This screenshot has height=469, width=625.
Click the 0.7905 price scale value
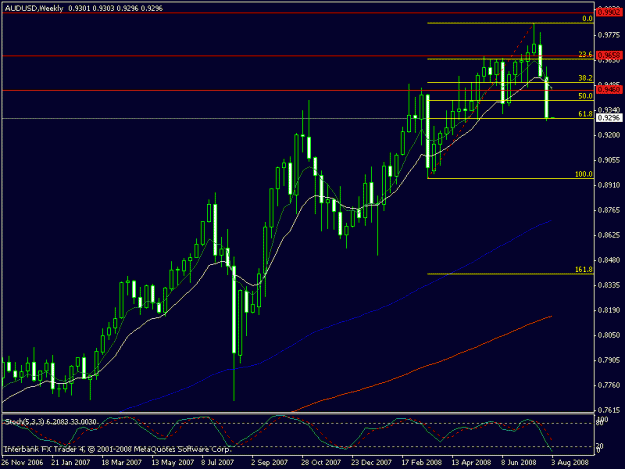click(609, 360)
